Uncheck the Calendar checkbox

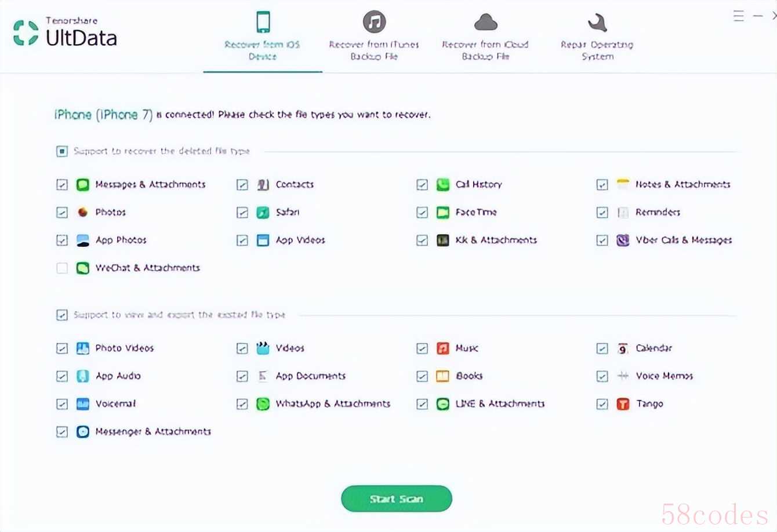tap(602, 348)
